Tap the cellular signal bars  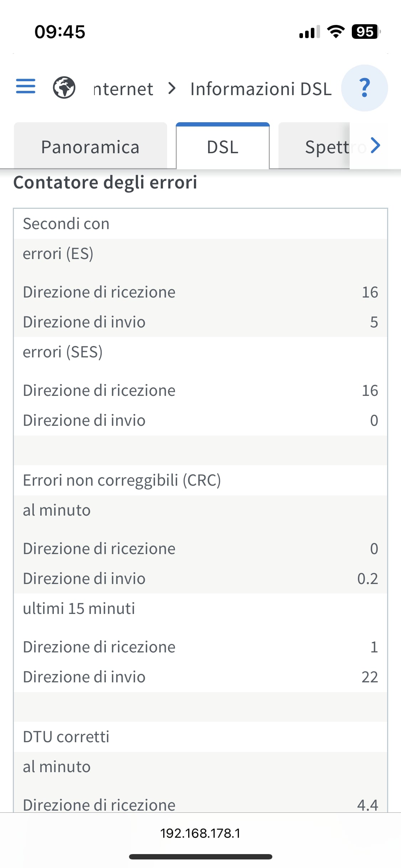(x=309, y=32)
